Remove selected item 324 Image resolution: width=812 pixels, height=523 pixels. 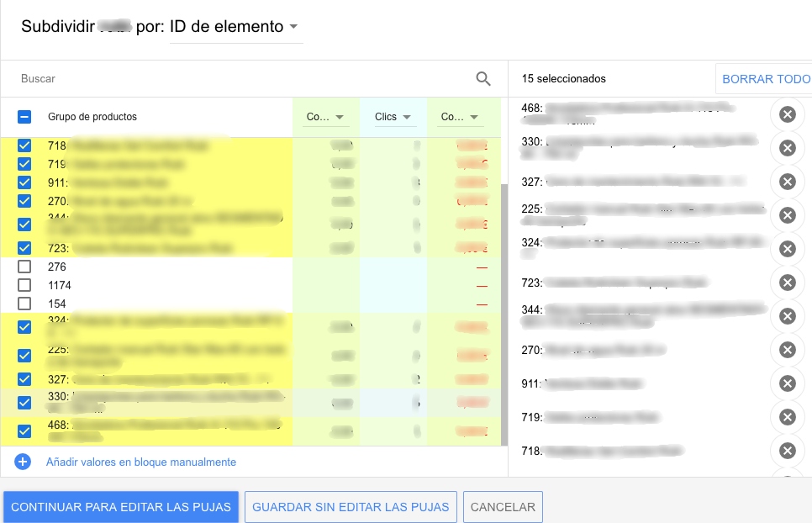[x=787, y=249]
